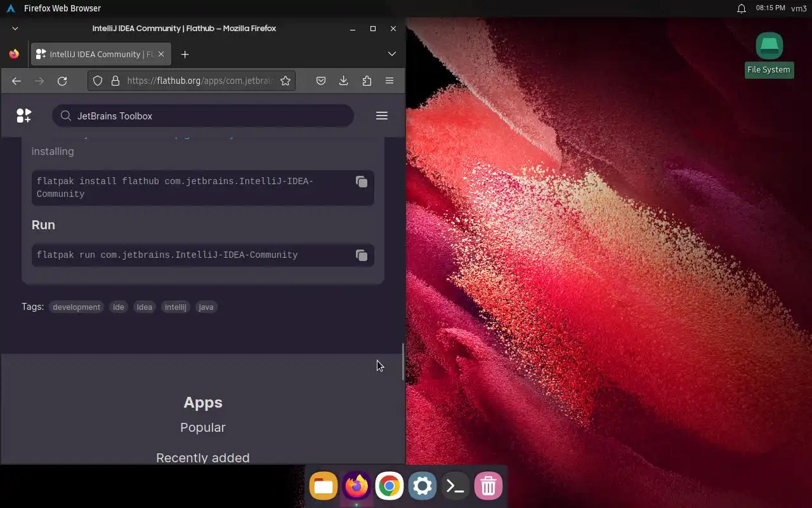Open the Idea tag
This screenshot has height=508, width=812.
pos(145,307)
